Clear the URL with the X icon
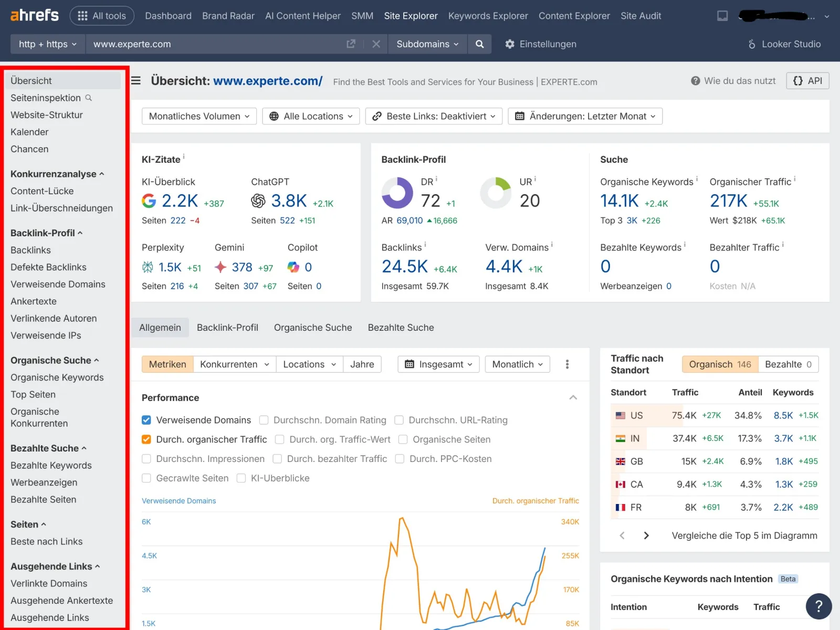The height and width of the screenshot is (630, 840). (376, 44)
